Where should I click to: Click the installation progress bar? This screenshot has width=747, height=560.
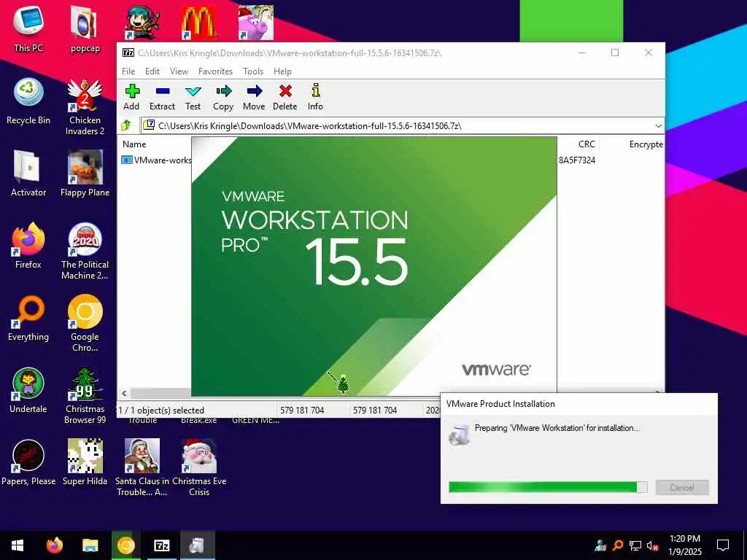coord(548,486)
